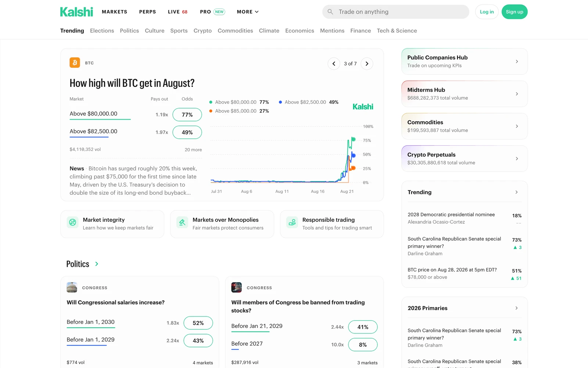Open '4 markets' link in salaries card

tap(203, 362)
